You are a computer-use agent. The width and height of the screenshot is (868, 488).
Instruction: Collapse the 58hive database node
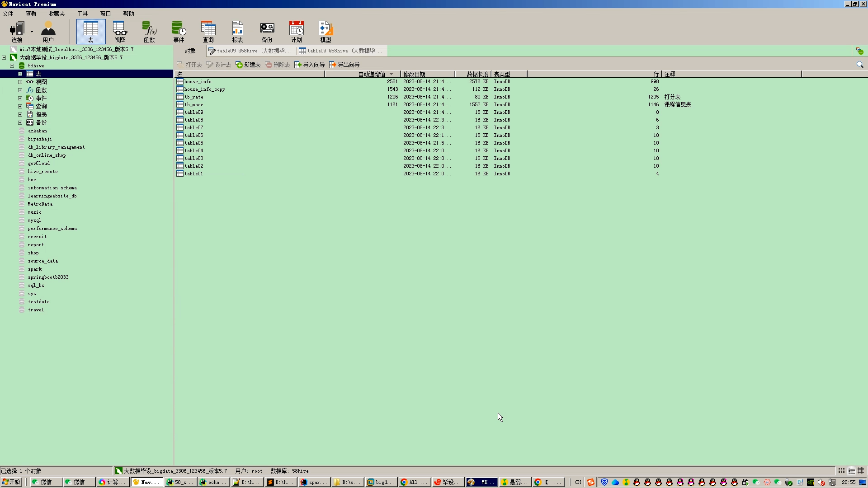click(x=12, y=66)
